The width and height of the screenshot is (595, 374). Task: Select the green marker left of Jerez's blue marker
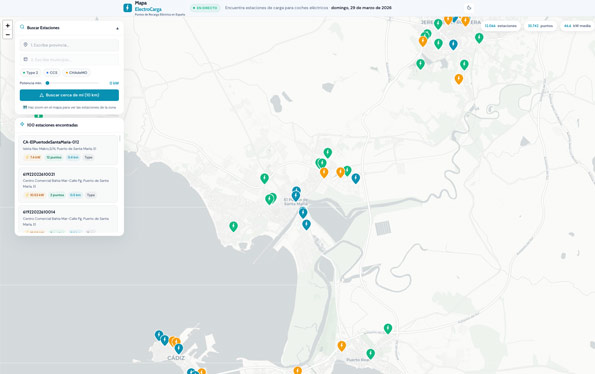(x=438, y=44)
